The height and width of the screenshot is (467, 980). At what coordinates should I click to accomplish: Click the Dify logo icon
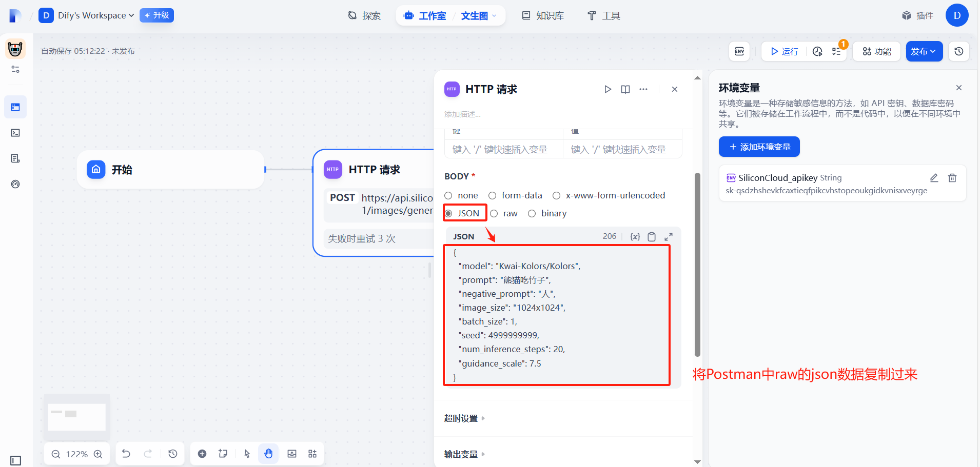(15, 15)
